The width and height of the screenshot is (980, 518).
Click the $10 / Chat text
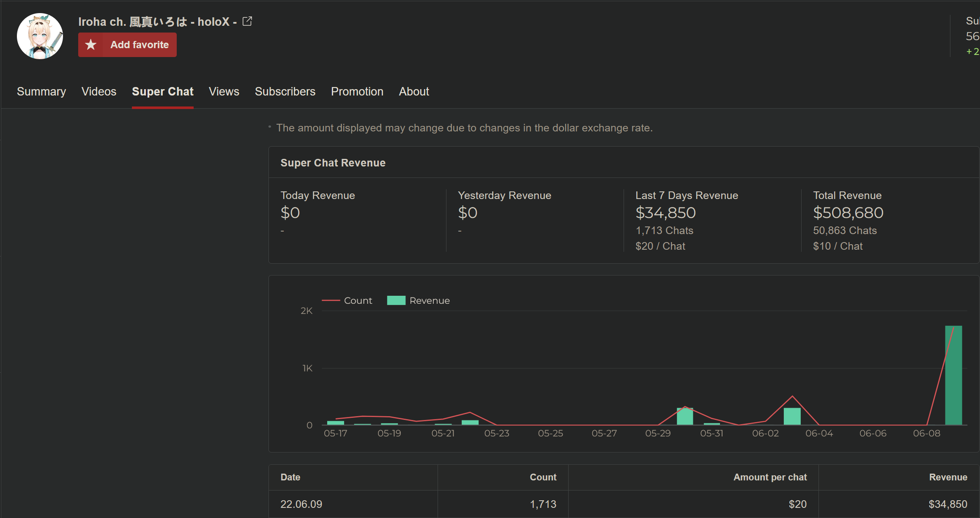tap(838, 246)
